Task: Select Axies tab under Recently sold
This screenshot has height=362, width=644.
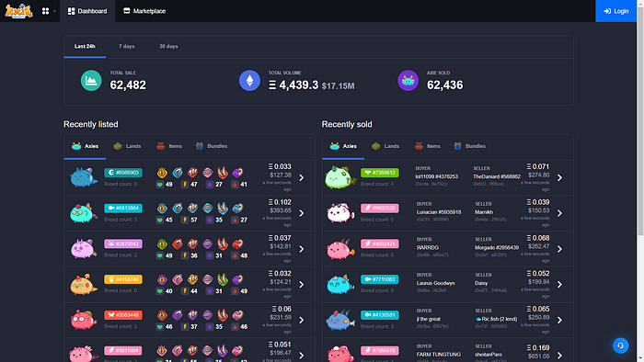Action: pos(343,146)
